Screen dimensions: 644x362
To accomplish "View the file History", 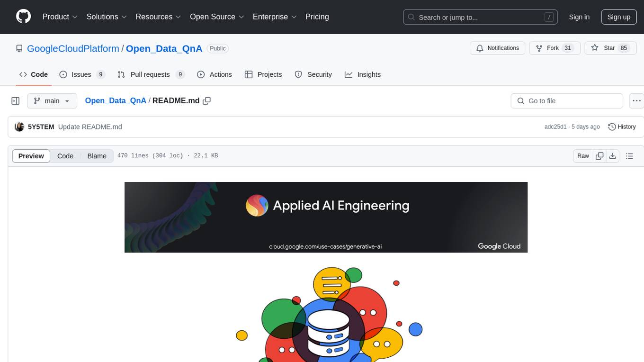I will [x=622, y=127].
